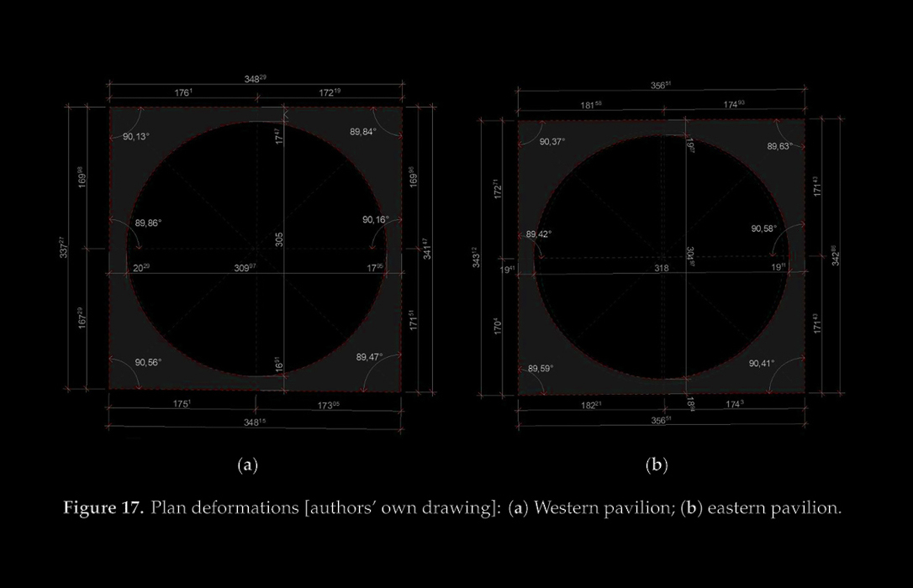Select the 89,86° angle on left of circle (a)
The height and width of the screenshot is (588, 913).
pyautogui.click(x=148, y=223)
